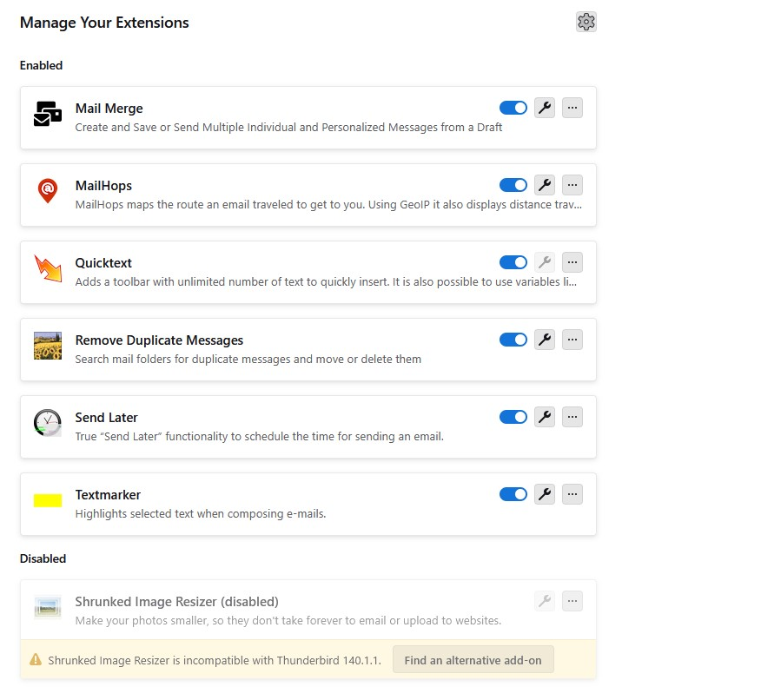Image resolution: width=761 pixels, height=700 pixels.
Task: Click Remove Duplicate Messages wrench icon
Action: pyautogui.click(x=545, y=340)
